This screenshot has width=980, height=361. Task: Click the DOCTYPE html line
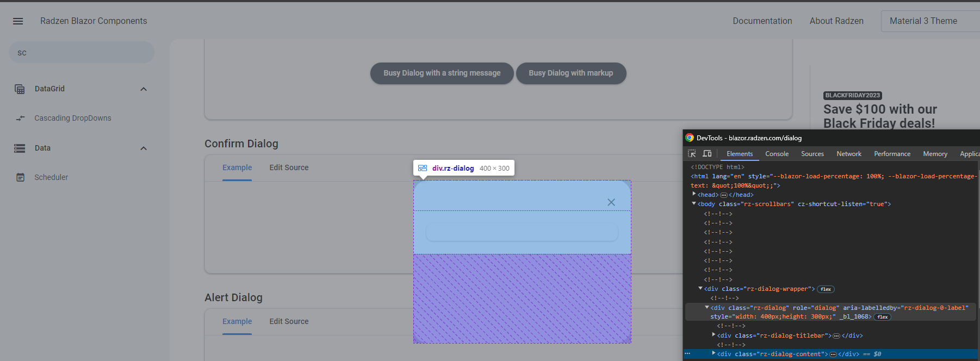(x=717, y=167)
